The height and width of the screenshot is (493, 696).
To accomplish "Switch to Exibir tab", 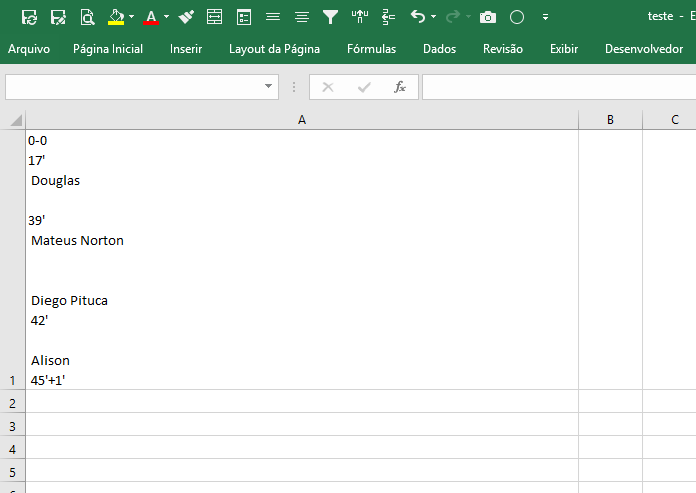I will click(564, 49).
